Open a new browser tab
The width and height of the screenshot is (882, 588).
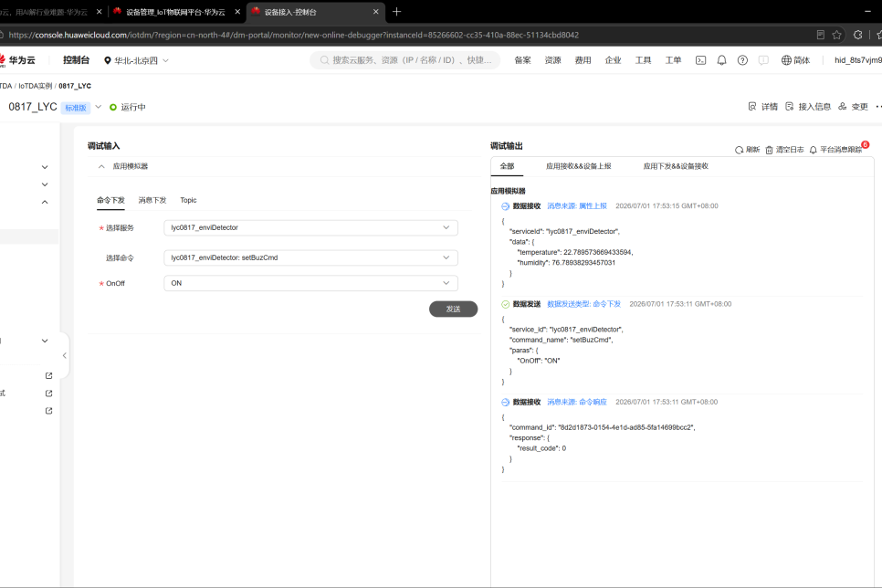tap(396, 12)
